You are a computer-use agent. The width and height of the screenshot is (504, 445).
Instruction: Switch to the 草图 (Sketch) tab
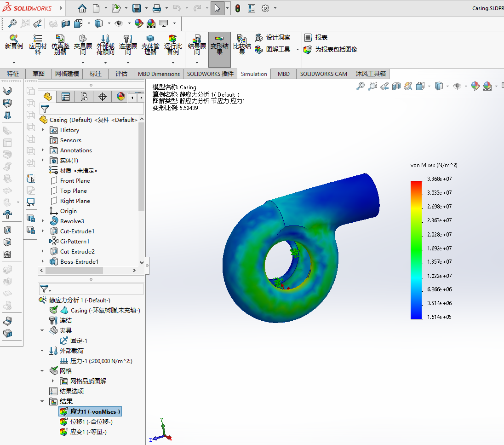pos(39,74)
